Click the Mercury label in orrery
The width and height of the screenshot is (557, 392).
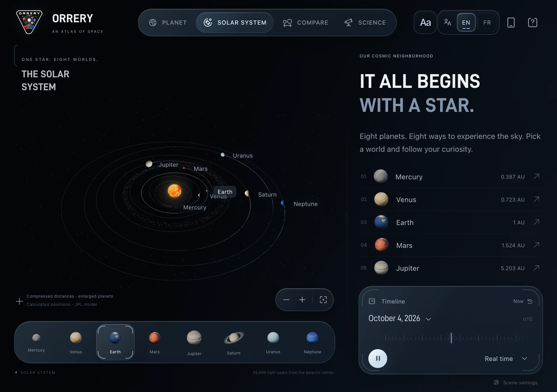(195, 207)
